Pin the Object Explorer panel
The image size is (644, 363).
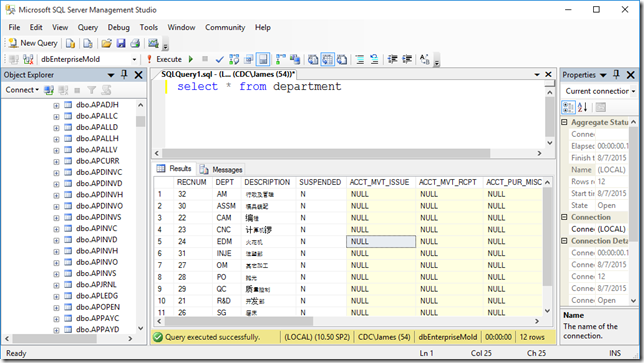tap(124, 75)
